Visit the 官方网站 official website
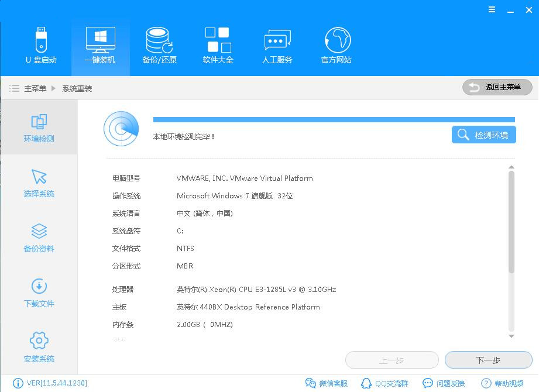The width and height of the screenshot is (539, 392). tap(337, 46)
